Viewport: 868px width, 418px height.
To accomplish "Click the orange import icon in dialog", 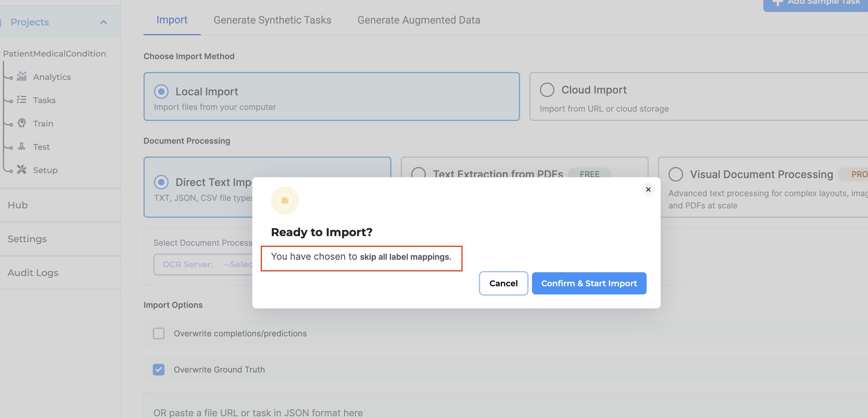I will 285,201.
